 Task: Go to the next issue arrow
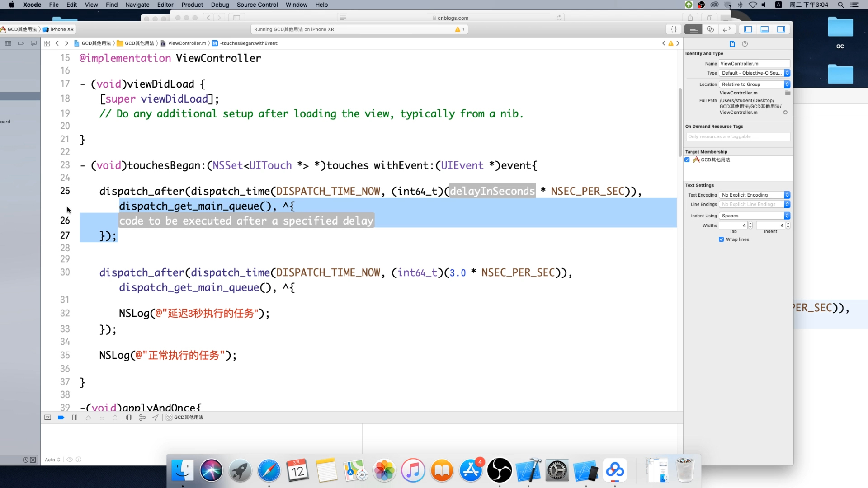pyautogui.click(x=678, y=43)
